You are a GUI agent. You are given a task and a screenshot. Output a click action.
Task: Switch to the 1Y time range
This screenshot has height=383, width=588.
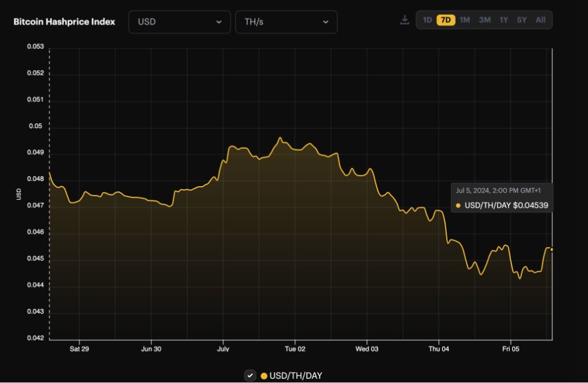click(x=504, y=20)
